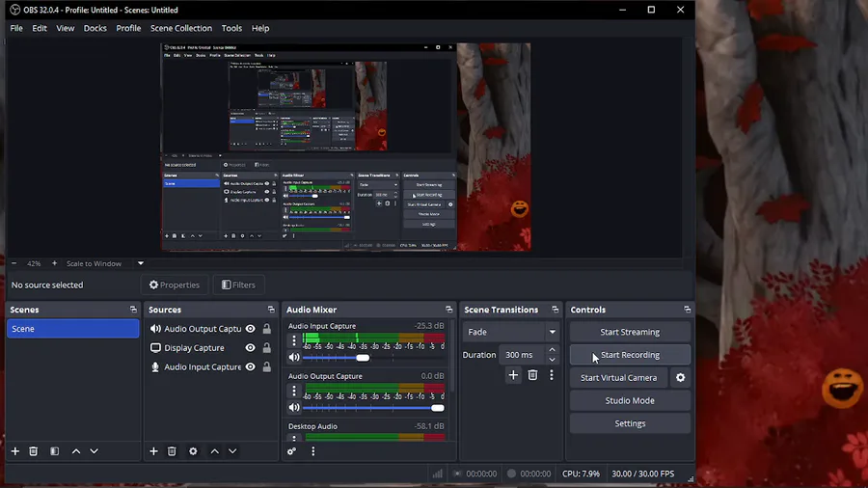868x488 pixels.
Task: Delete the scene transition trash icon
Action: coord(532,375)
